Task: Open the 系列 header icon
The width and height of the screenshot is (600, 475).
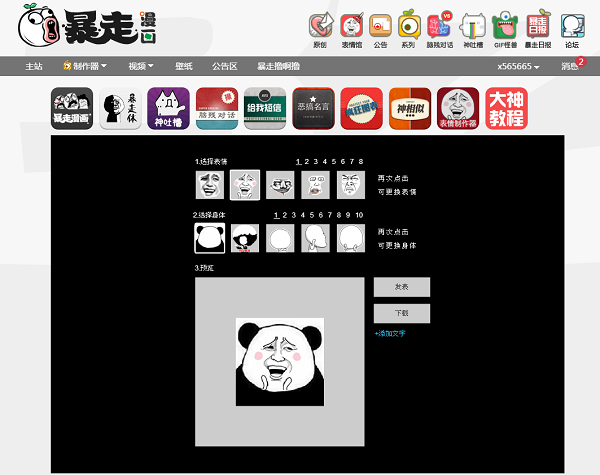Action: point(409,31)
